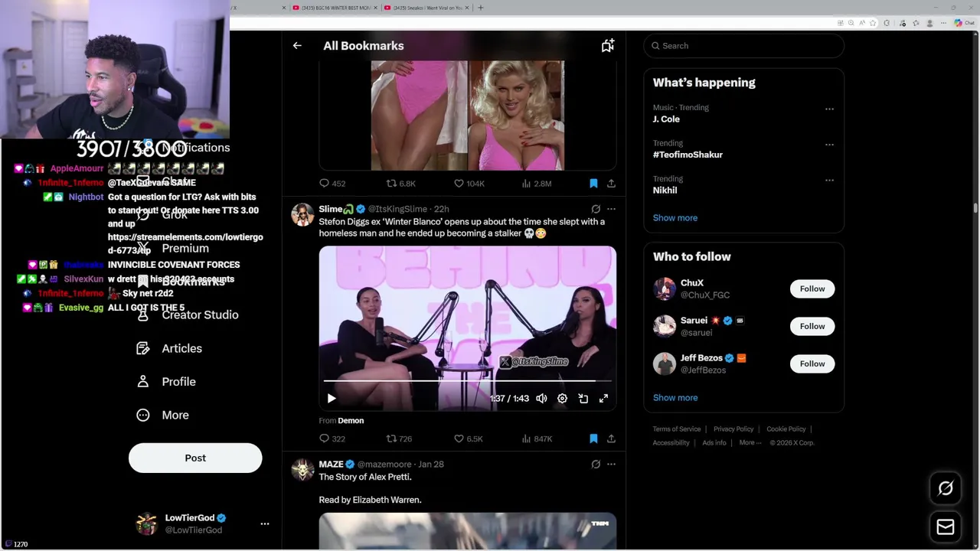Open the Privacy Policy link
This screenshot has width=980, height=551.
point(733,429)
